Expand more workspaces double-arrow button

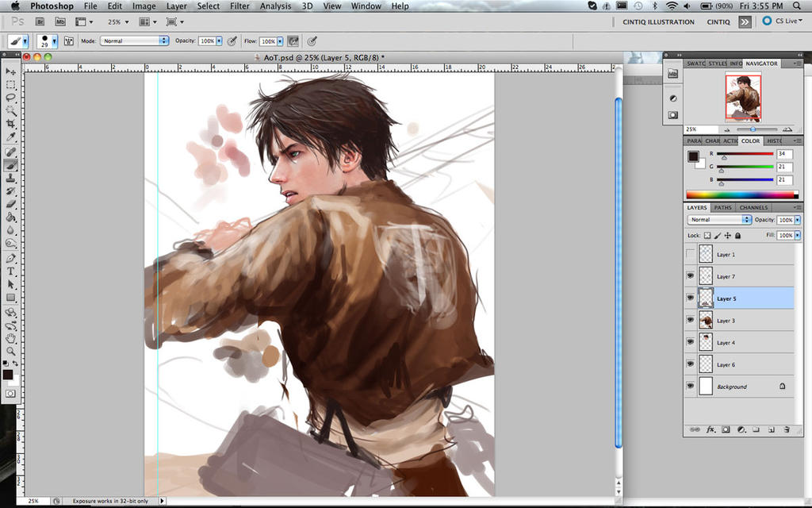point(745,21)
